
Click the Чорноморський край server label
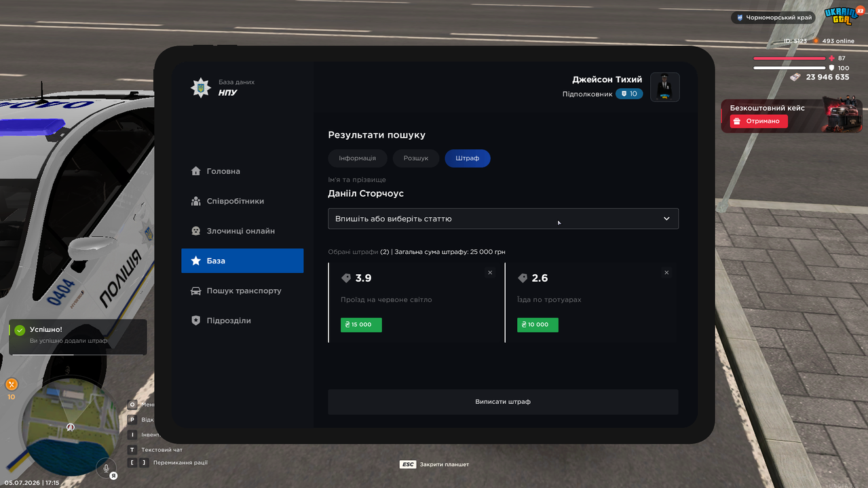point(774,18)
